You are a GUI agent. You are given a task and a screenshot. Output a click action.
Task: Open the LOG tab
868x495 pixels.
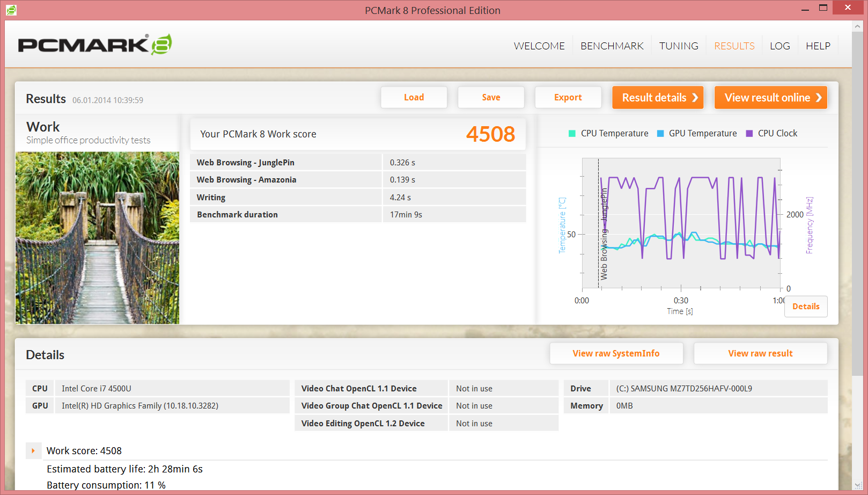[780, 46]
